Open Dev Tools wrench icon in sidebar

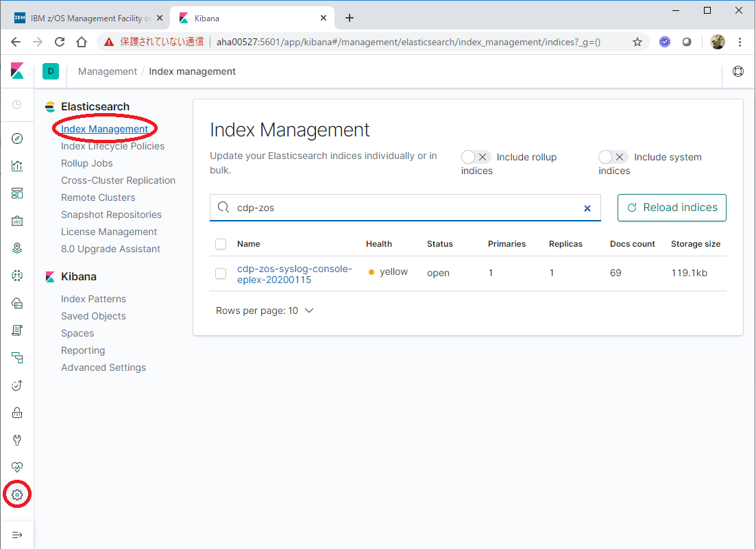[x=17, y=440]
